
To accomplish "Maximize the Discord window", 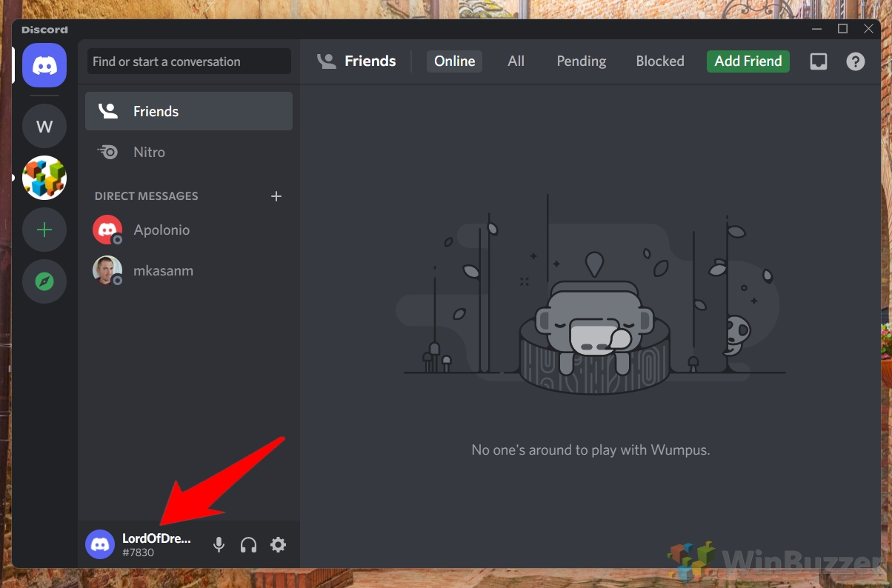I will click(842, 29).
